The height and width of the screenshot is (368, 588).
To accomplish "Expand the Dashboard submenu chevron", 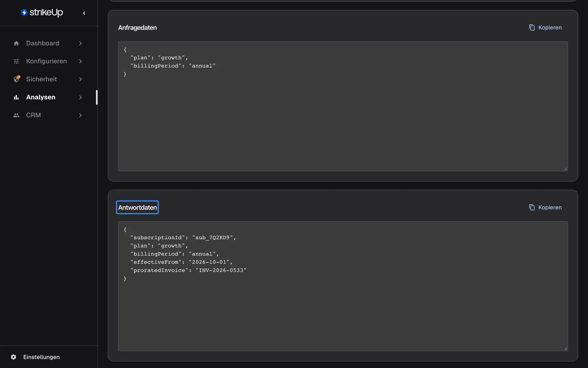I will click(80, 43).
